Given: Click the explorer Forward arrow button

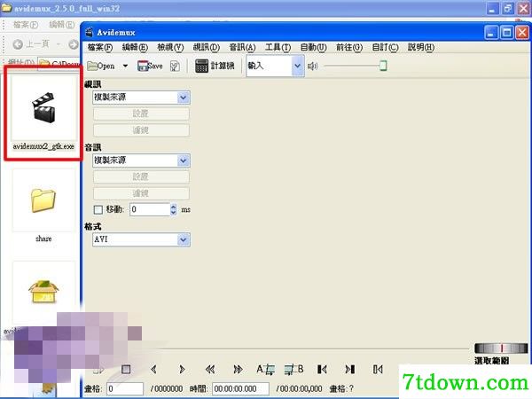Looking at the screenshot, I should click(74, 44).
